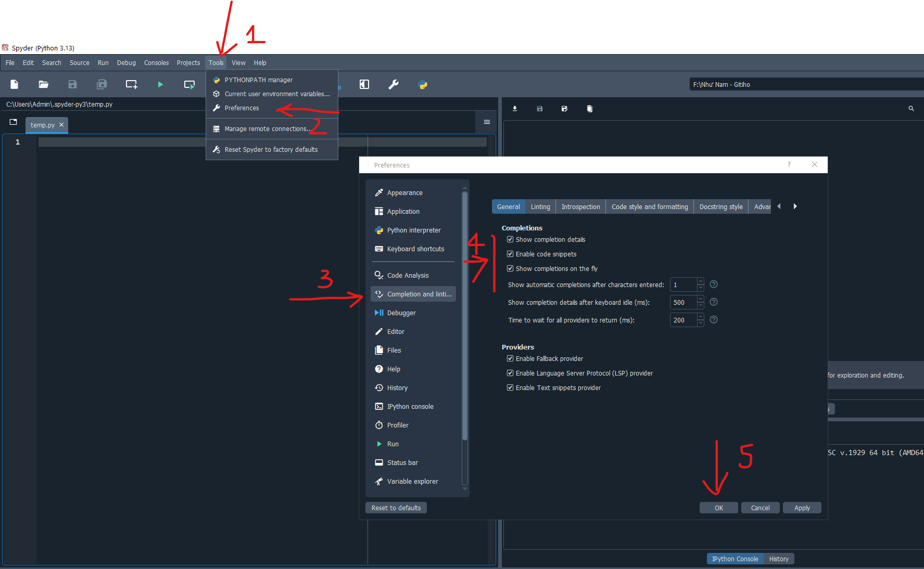Click the working directory path field
Image resolution: width=924 pixels, height=569 pixels.
(x=807, y=84)
